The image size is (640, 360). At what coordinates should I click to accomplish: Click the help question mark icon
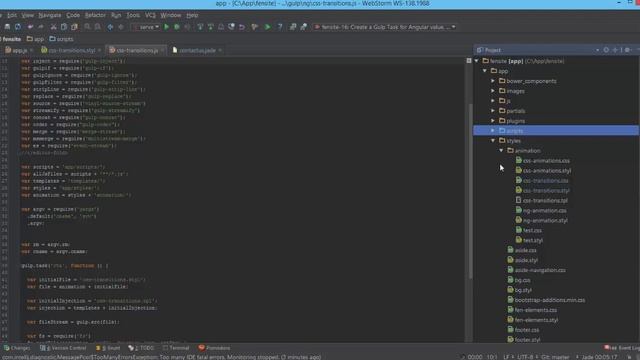pyautogui.click(x=280, y=27)
